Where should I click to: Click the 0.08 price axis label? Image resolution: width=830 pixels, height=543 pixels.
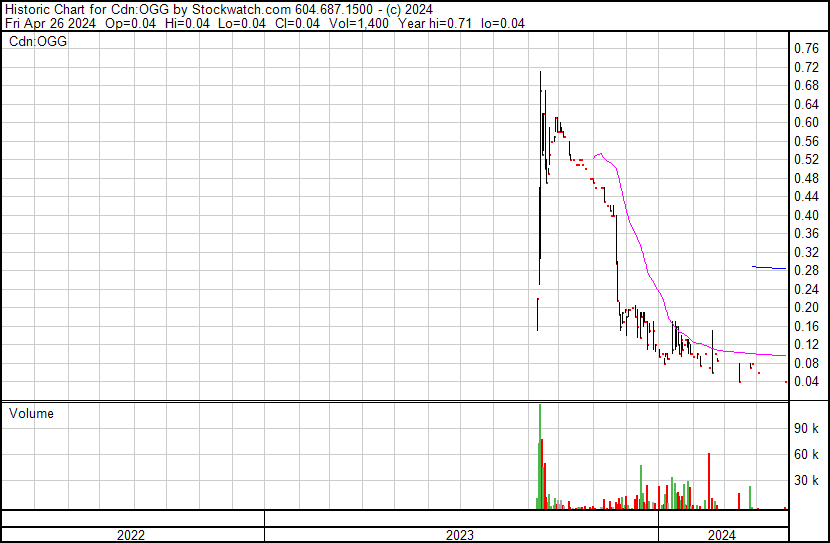click(x=806, y=364)
